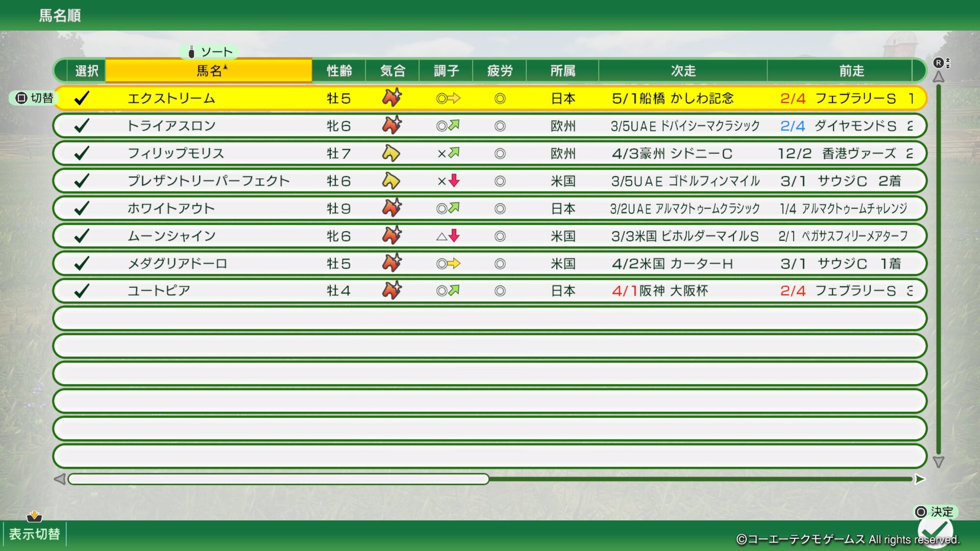Click the right arrow of the horizontal scrollbar
The height and width of the screenshot is (551, 980).
[920, 479]
